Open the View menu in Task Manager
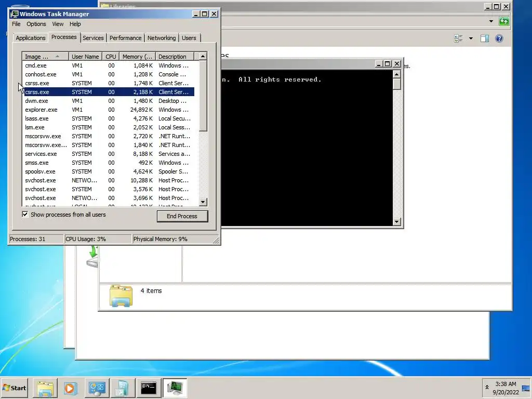532x399 pixels. (58, 24)
